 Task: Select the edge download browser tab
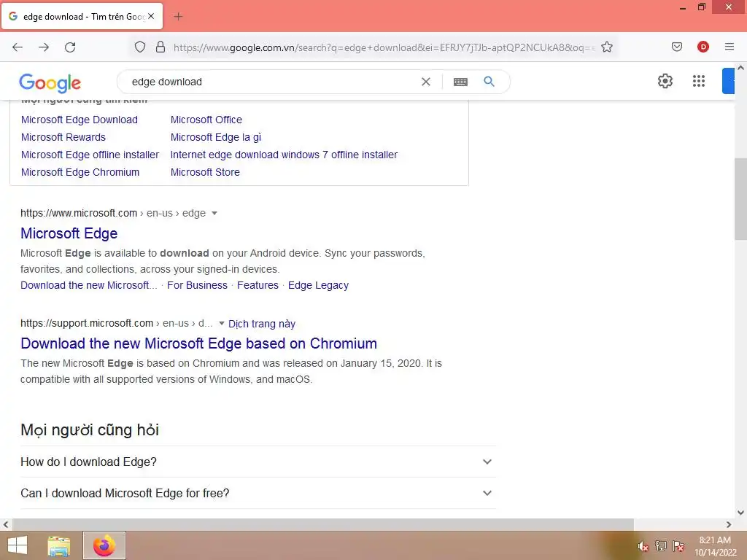point(82,16)
